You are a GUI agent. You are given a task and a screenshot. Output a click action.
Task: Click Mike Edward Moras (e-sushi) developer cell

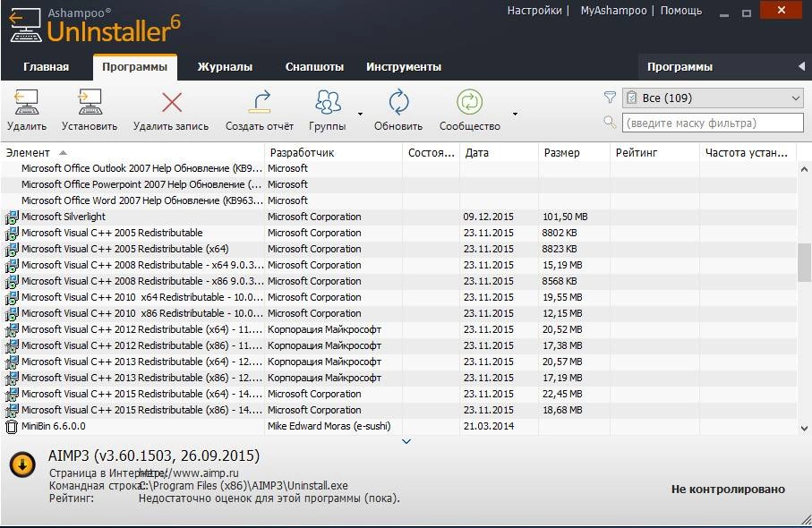pos(329,426)
